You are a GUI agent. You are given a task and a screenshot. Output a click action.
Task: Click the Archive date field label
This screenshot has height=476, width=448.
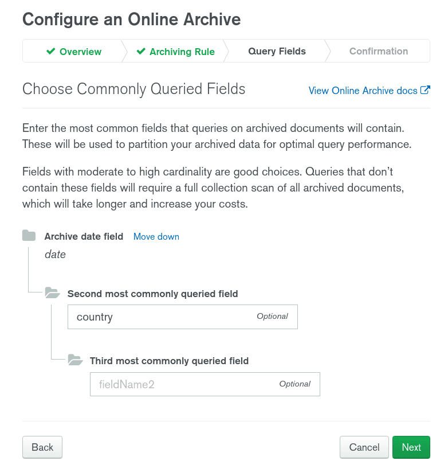[84, 236]
